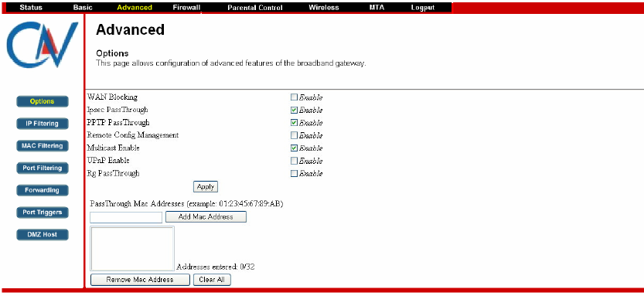644x296 pixels.
Task: Tick the UPnP Enable checkbox
Action: point(294,161)
